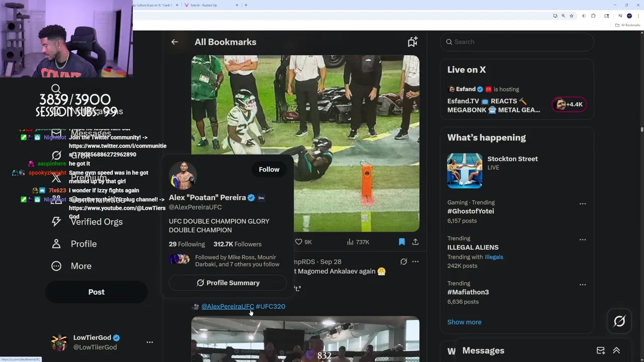
Task: Click the UFC DOUBLE CHAMPION bio text
Action: coord(219,226)
